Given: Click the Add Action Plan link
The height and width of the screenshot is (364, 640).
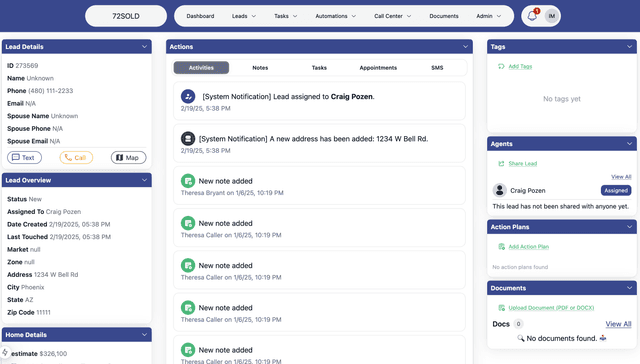Looking at the screenshot, I should [529, 246].
